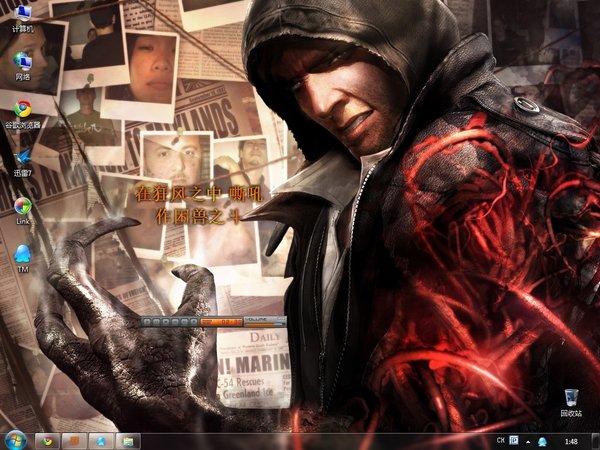Screen dimensions: 600x450
Task: Click the orange taskbar app button
Action: [74, 441]
